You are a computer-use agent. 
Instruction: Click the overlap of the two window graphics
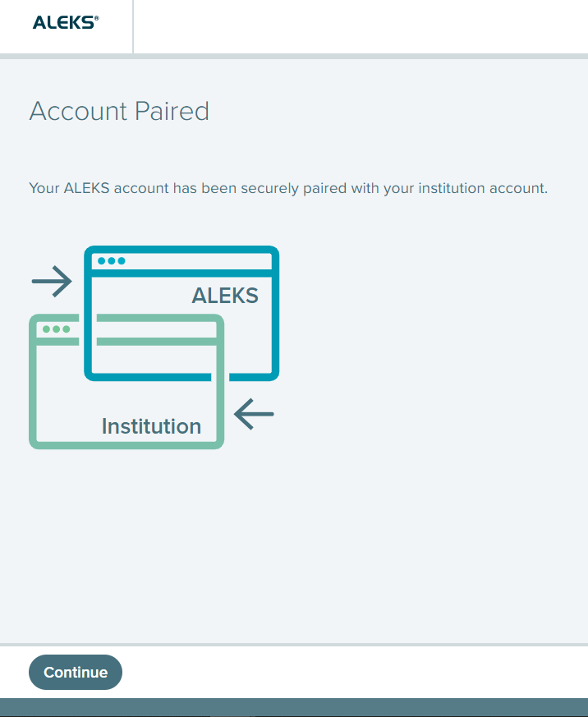point(154,347)
